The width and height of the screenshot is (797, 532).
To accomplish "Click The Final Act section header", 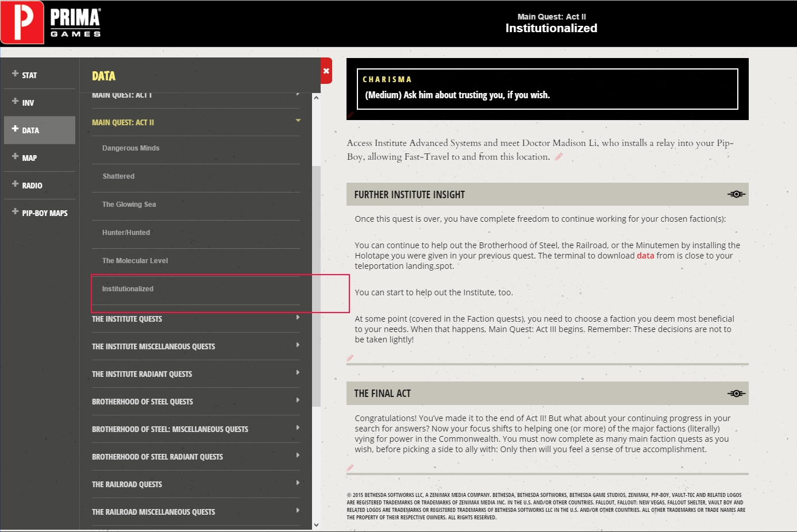I will click(548, 393).
